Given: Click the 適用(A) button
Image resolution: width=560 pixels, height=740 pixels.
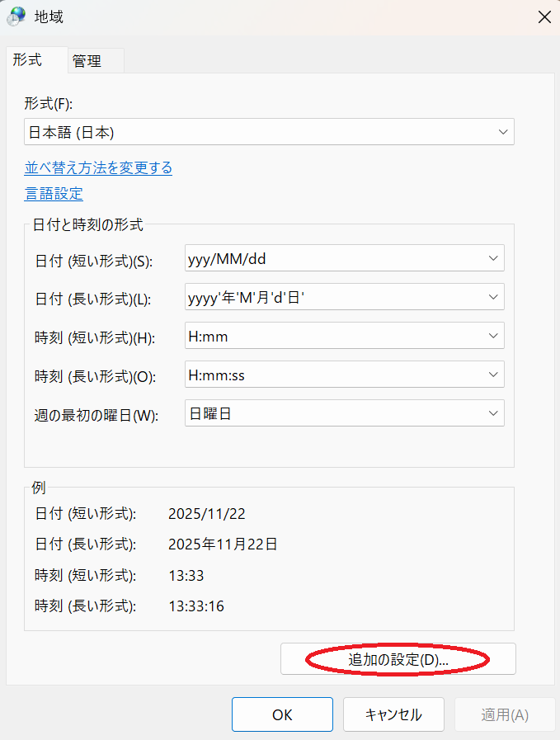Looking at the screenshot, I should pos(505,714).
